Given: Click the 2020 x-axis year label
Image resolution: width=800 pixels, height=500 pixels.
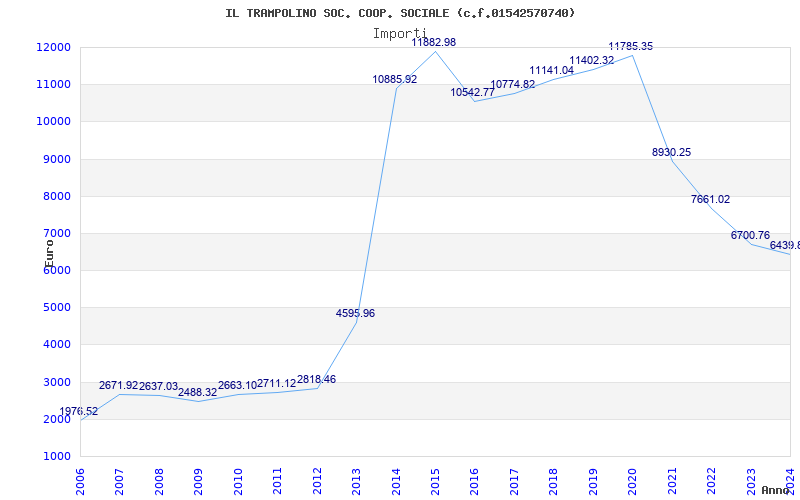Looking at the screenshot, I should click(x=633, y=481).
